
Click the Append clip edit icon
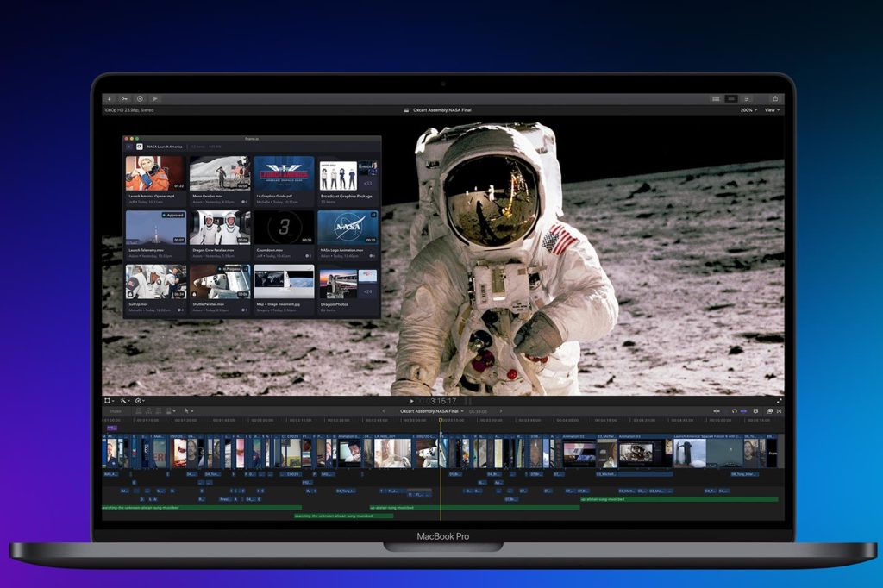click(x=159, y=411)
